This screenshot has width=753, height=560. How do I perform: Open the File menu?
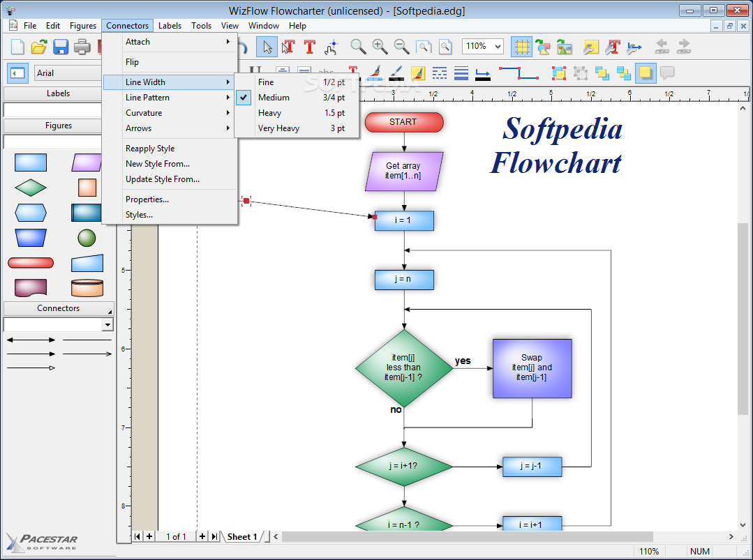30,25
